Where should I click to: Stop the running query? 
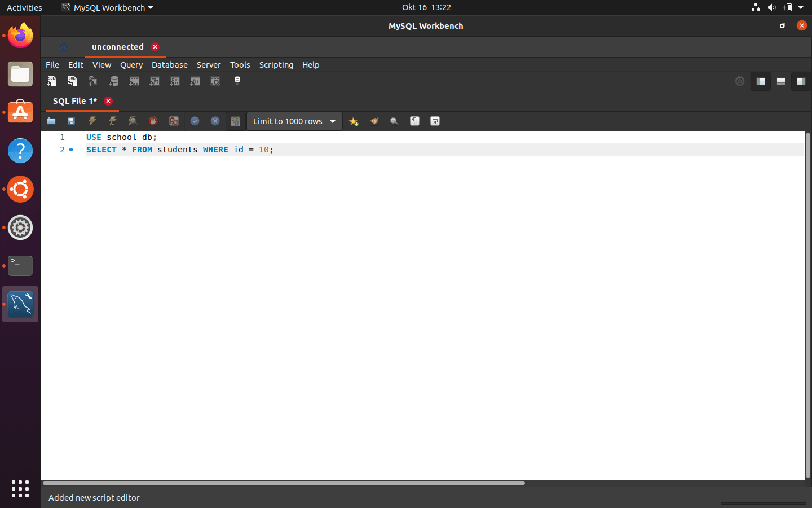tap(153, 121)
